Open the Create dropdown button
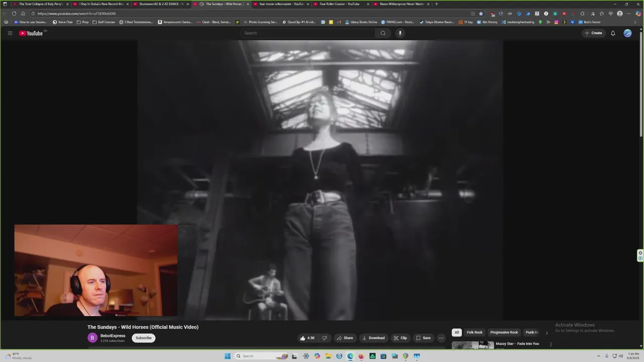 (x=594, y=33)
